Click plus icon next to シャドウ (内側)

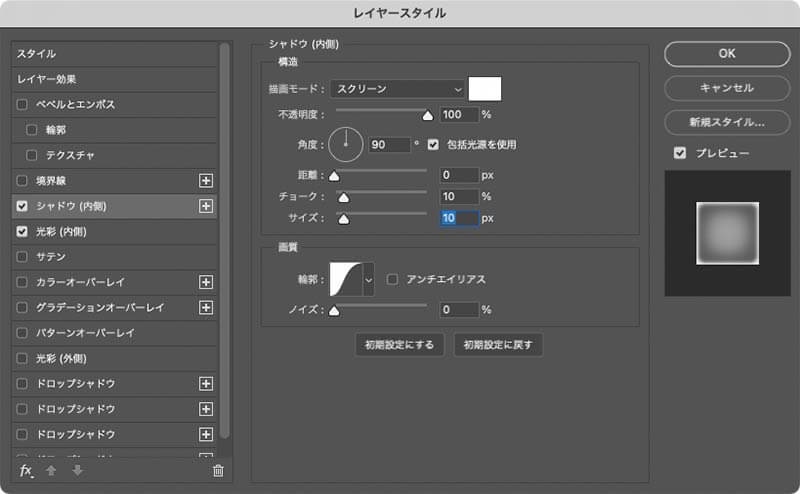point(206,206)
